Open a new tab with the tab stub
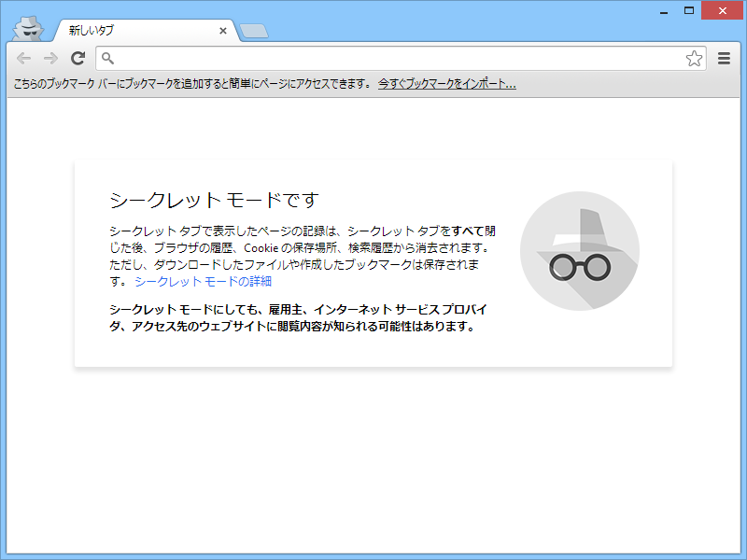This screenshot has height=560, width=747. click(253, 30)
